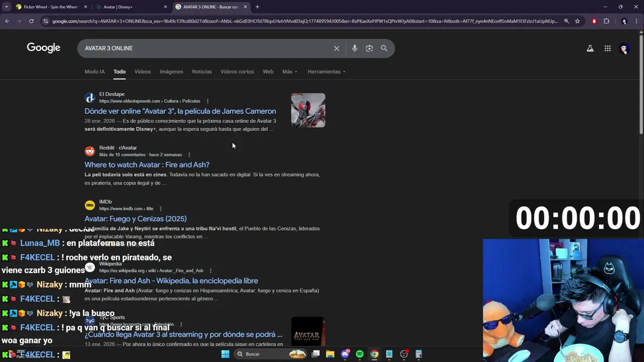Go back to the previous page

7,21
